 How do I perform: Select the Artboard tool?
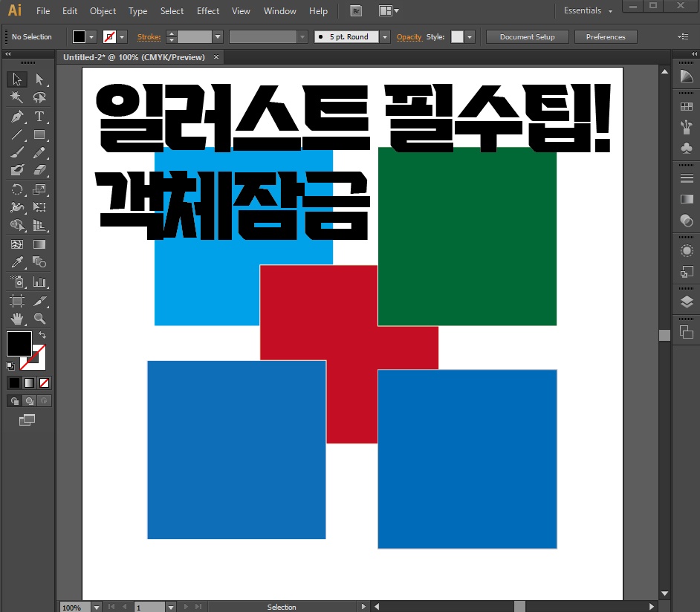click(17, 301)
